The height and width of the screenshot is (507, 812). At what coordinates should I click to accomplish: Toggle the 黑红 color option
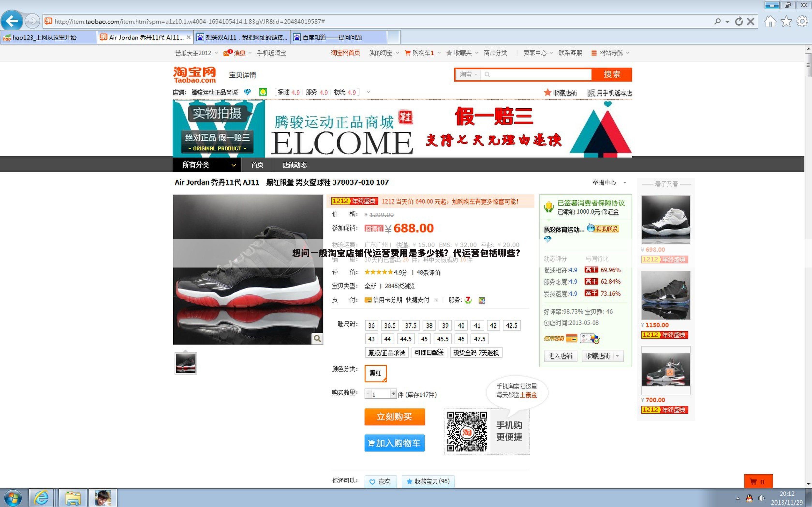coord(376,373)
